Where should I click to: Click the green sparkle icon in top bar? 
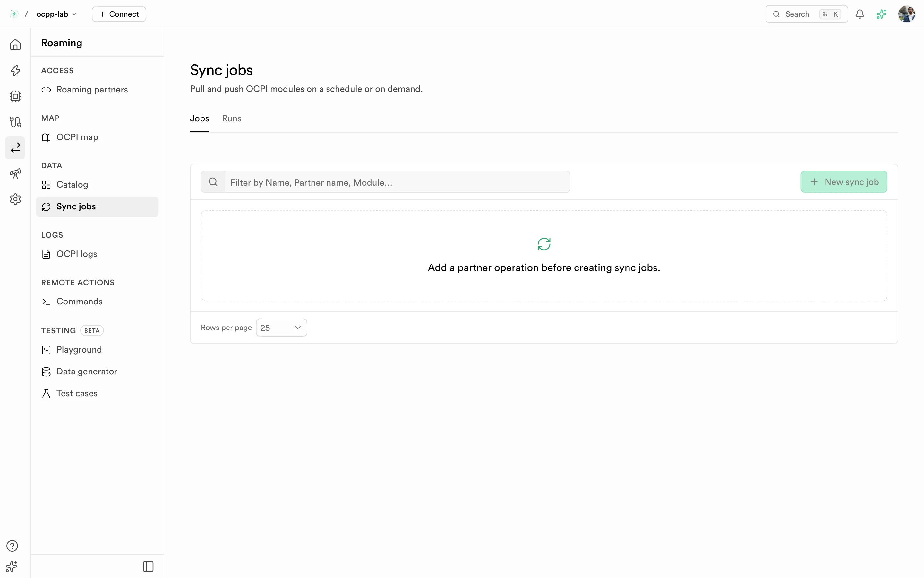pyautogui.click(x=881, y=14)
